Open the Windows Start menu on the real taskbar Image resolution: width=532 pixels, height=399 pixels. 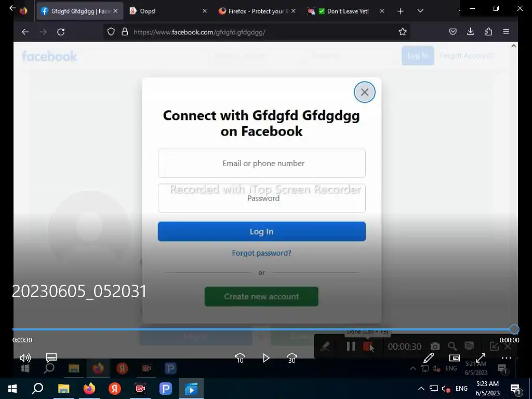(x=12, y=389)
